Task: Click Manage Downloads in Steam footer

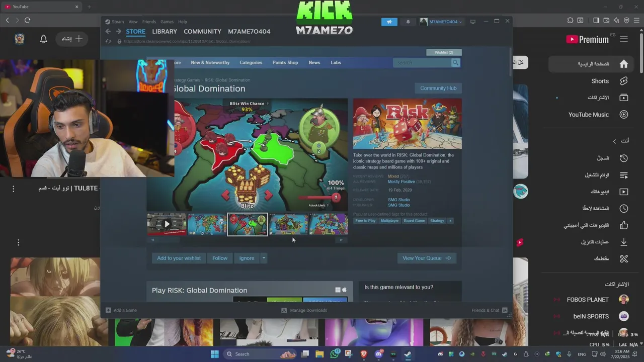Action: point(304,310)
